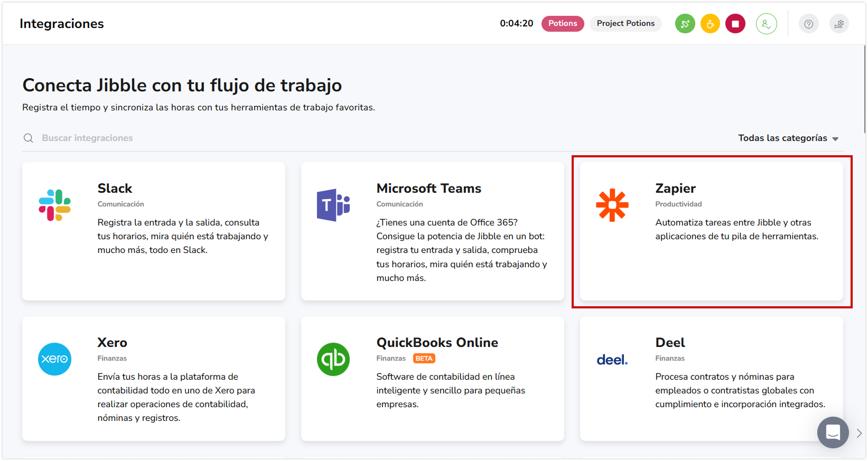Stop the timer with the red stop button
Viewport: 868px width, 461px height.
tap(735, 24)
